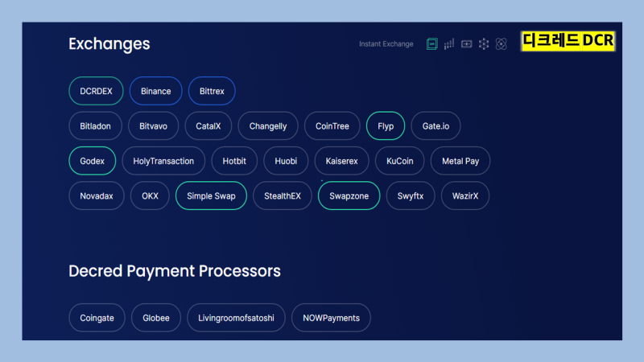644x362 pixels.
Task: Select NOWPayments processor
Action: coord(331,318)
